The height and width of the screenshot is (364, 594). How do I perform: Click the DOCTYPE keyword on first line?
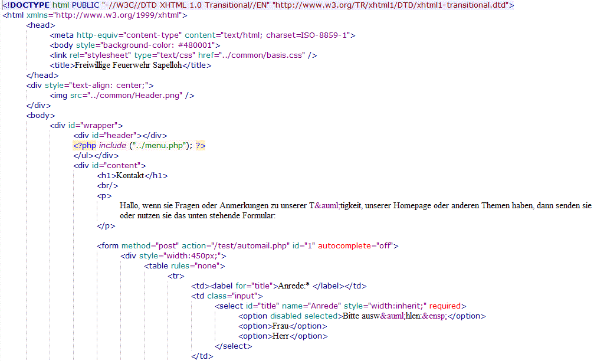tap(28, 5)
